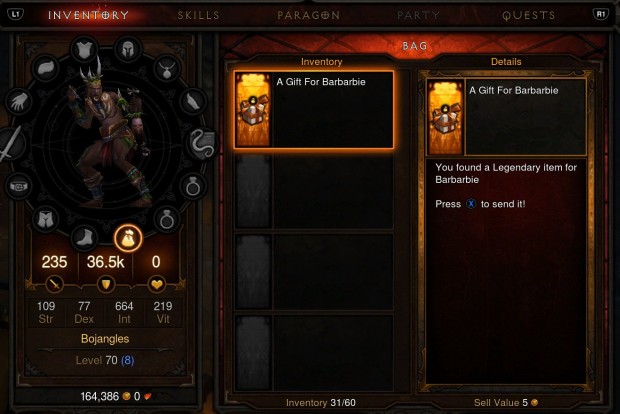
Task: Select the helmet equipment slot
Action: point(128,50)
